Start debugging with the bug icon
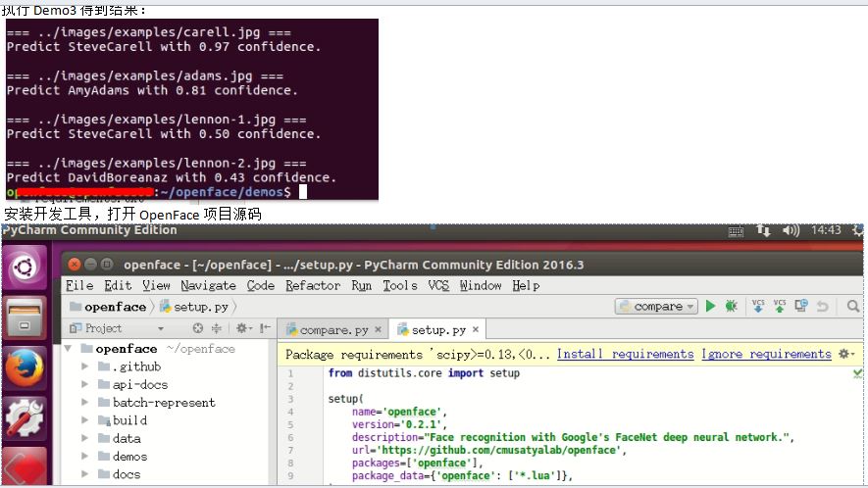Screen dimensions: 868x488 coord(732,306)
